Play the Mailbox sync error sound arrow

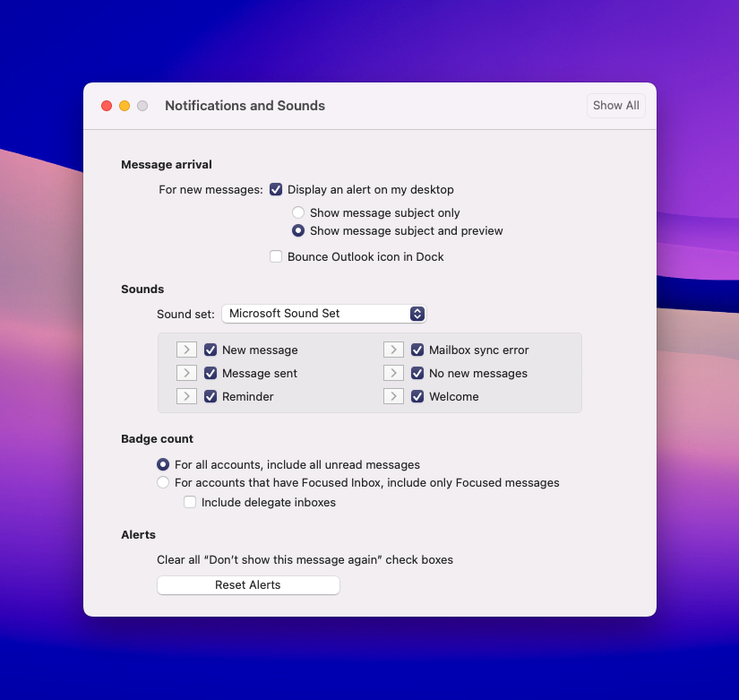click(x=393, y=350)
